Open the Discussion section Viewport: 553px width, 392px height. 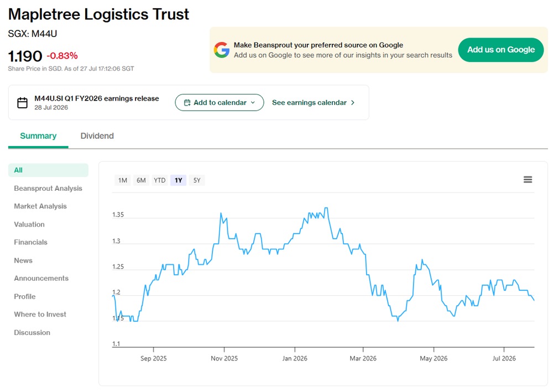(32, 333)
